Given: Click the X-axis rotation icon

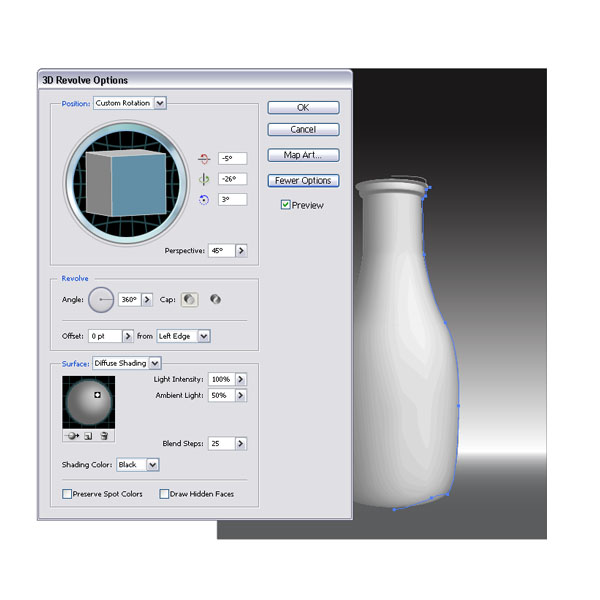Looking at the screenshot, I should tap(204, 159).
